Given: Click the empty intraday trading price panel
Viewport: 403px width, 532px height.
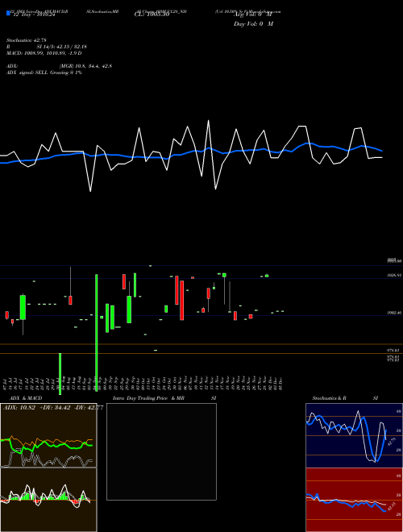Looking at the screenshot, I should pyautogui.click(x=161, y=451).
